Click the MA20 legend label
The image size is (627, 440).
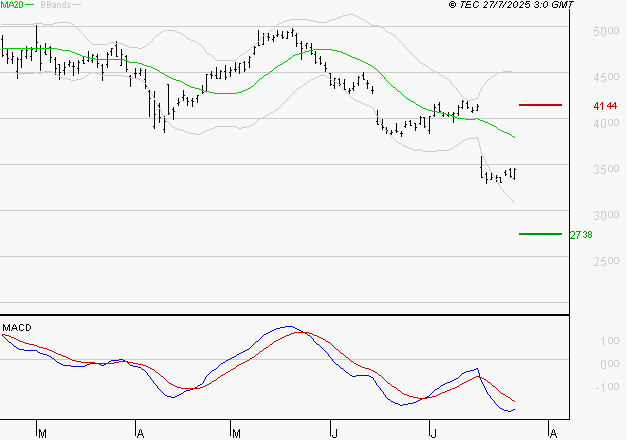pyautogui.click(x=12, y=5)
